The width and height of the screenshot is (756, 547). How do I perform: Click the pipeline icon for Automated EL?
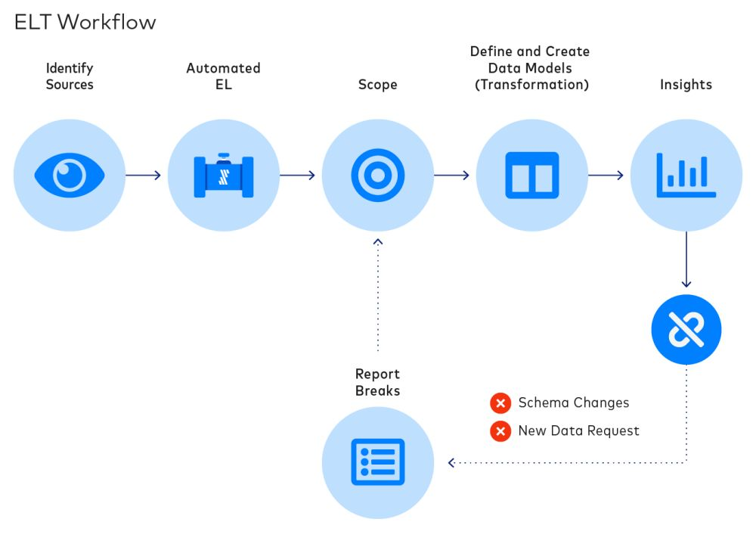[x=224, y=175]
